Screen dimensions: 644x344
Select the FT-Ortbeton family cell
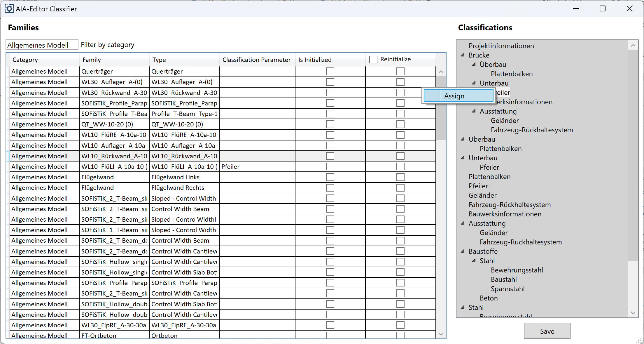click(x=114, y=335)
